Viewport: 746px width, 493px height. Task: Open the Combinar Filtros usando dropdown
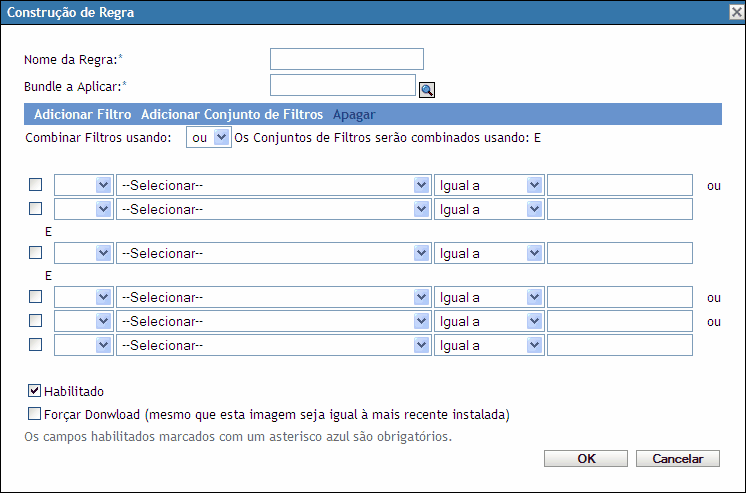tap(209, 138)
